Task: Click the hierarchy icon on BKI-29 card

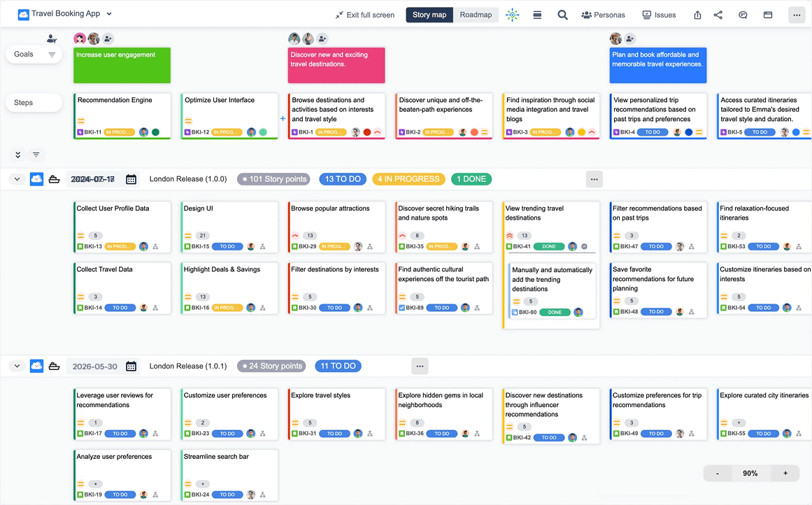Action: (370, 246)
